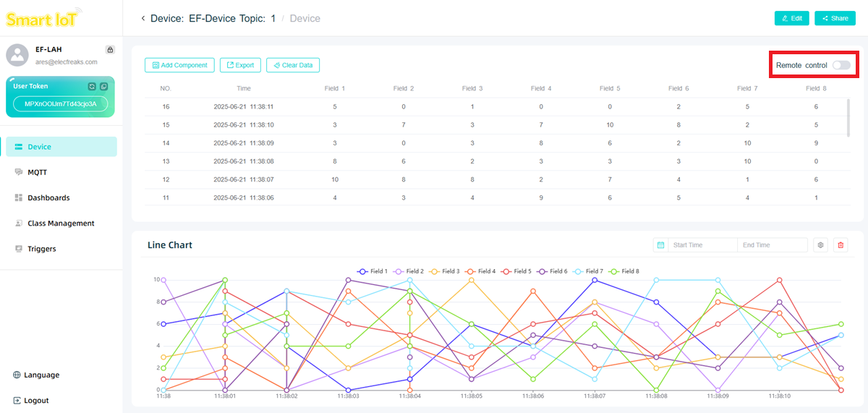Open the Language selector
This screenshot has width=868, height=413.
click(36, 375)
